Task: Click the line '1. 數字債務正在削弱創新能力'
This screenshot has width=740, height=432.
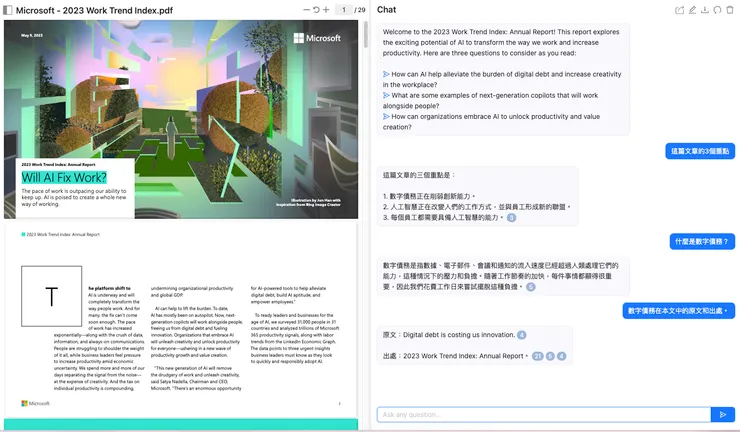Action: tap(429, 196)
